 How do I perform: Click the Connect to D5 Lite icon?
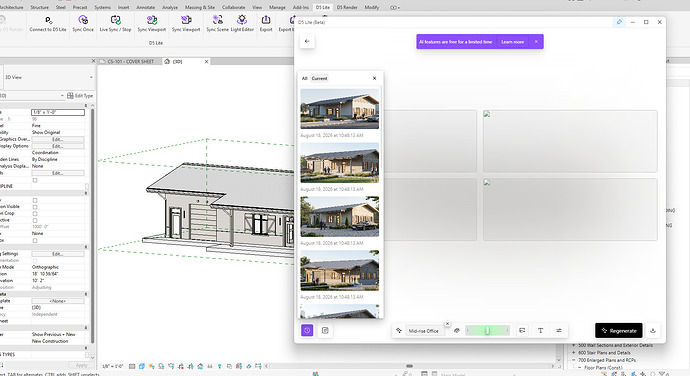tap(48, 20)
